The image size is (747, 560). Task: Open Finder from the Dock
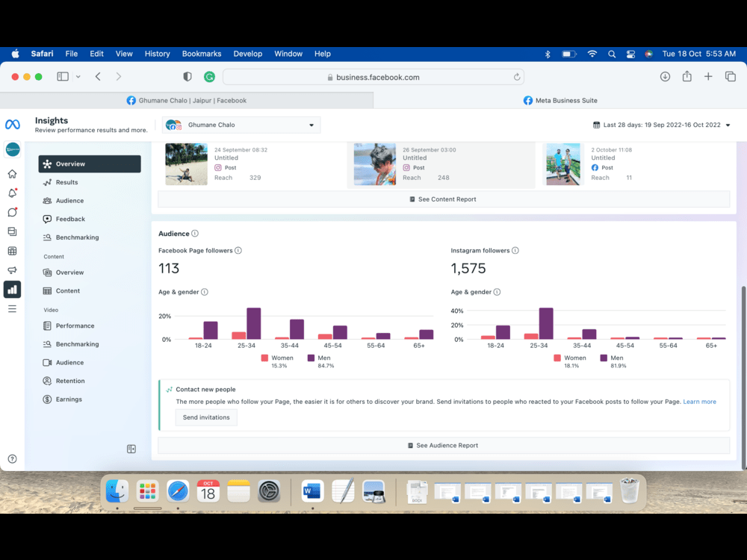coord(117,491)
